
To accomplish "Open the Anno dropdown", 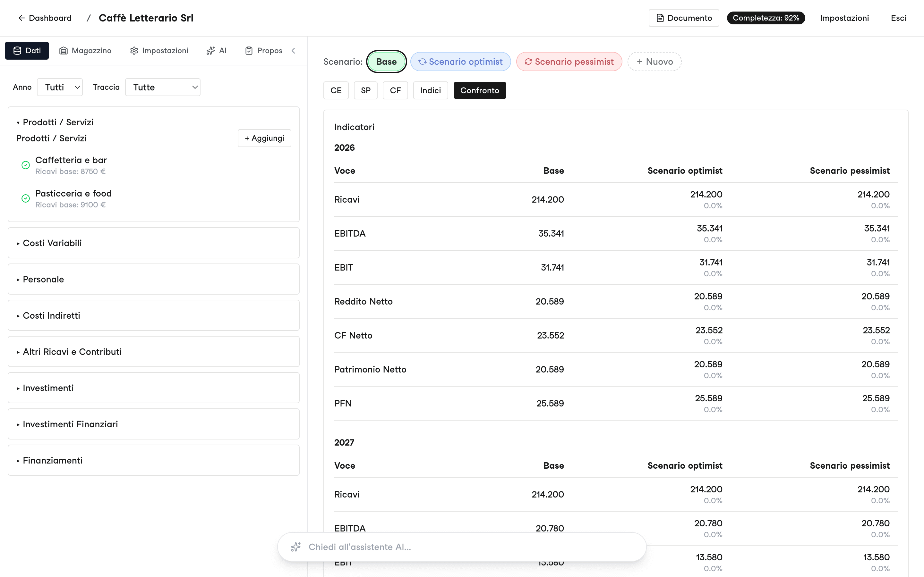I will [60, 88].
